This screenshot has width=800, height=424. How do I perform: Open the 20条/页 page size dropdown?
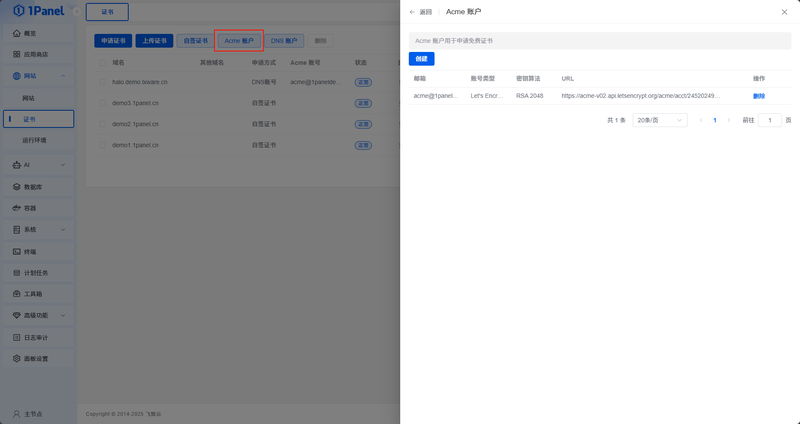[660, 120]
